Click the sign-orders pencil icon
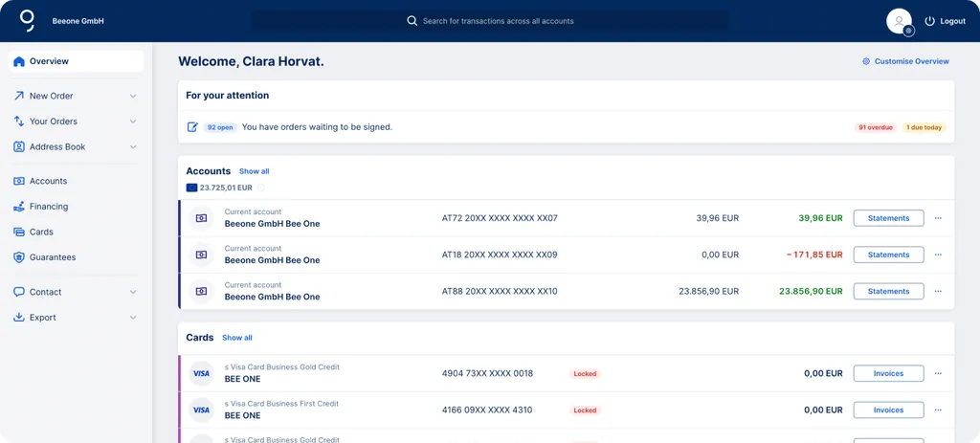This screenshot has height=443, width=980. pyautogui.click(x=193, y=127)
